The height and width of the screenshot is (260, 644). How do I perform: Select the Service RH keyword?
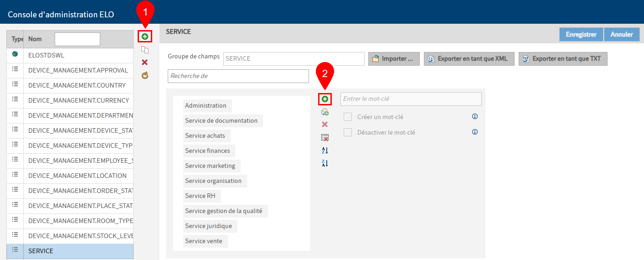coord(200,196)
